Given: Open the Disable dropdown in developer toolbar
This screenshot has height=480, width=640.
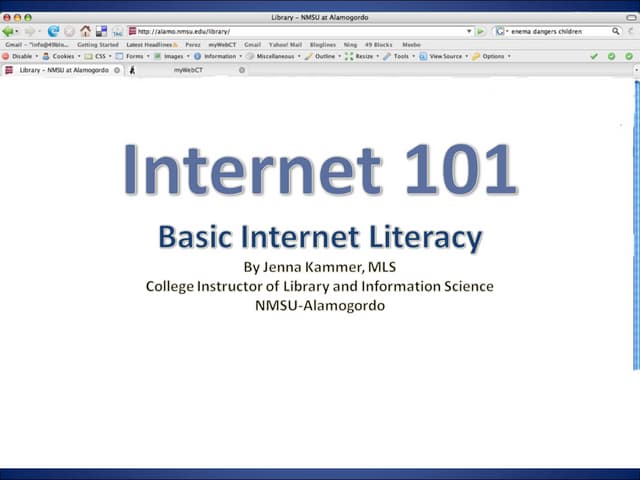Looking at the screenshot, I should (x=21, y=56).
